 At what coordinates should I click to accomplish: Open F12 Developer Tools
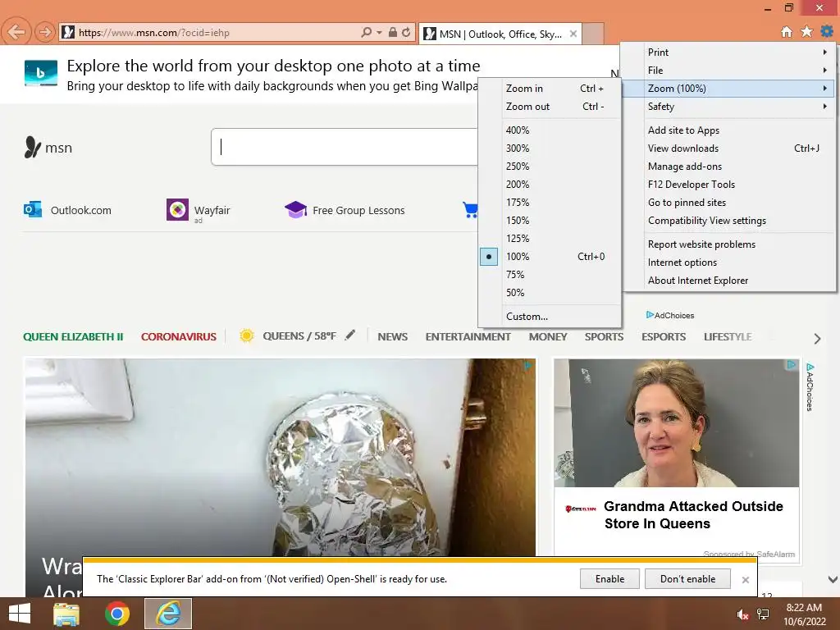click(728, 185)
